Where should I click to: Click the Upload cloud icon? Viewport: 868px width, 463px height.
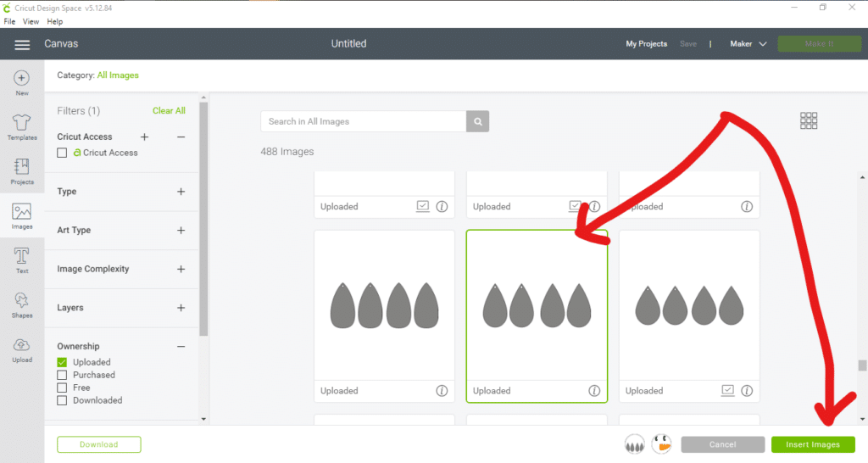coord(22,345)
